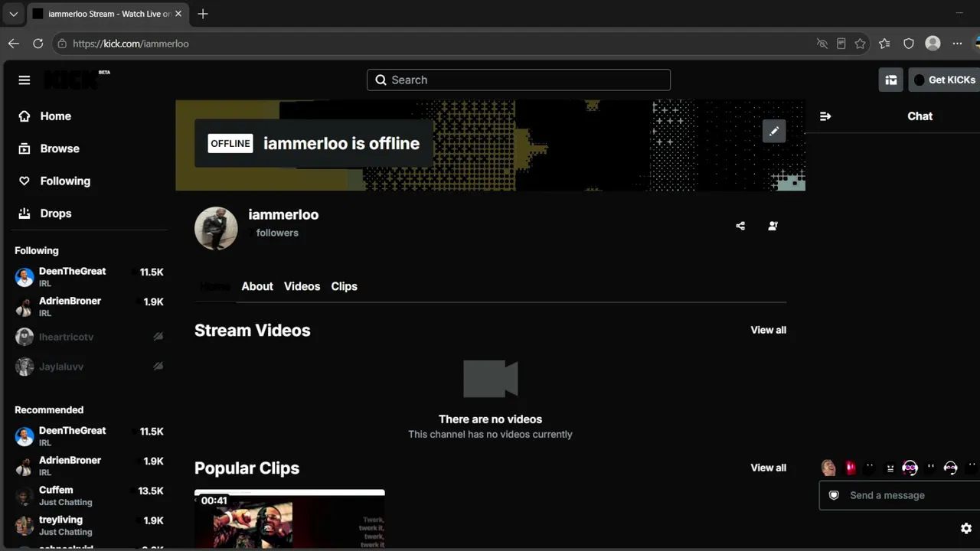Share the iammerloo channel
The width and height of the screenshot is (980, 551).
coord(740,226)
